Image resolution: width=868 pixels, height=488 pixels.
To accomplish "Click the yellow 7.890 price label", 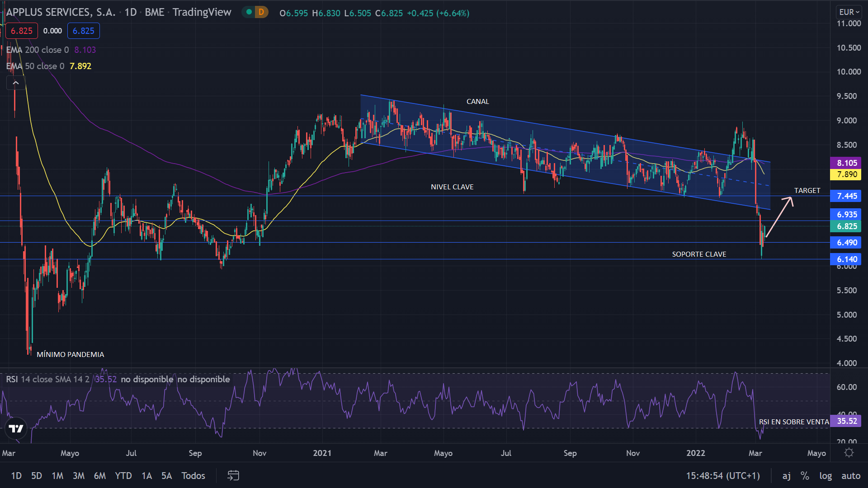I will click(x=847, y=174).
